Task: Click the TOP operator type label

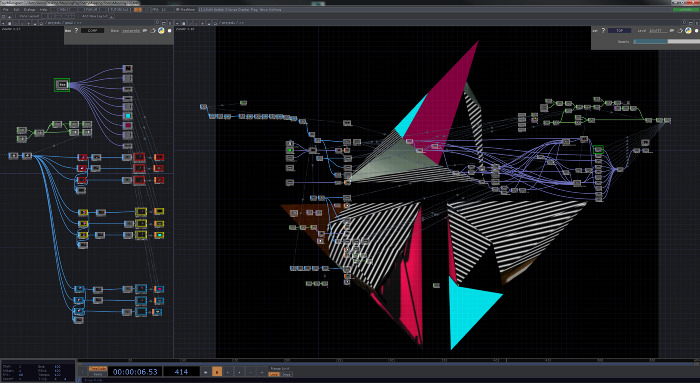Action: 620,30
